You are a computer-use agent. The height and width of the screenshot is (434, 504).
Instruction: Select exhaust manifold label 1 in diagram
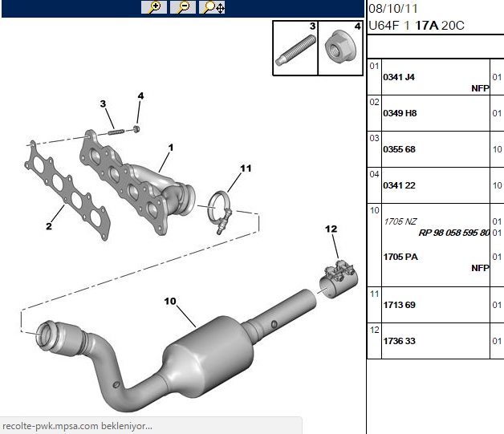click(171, 148)
